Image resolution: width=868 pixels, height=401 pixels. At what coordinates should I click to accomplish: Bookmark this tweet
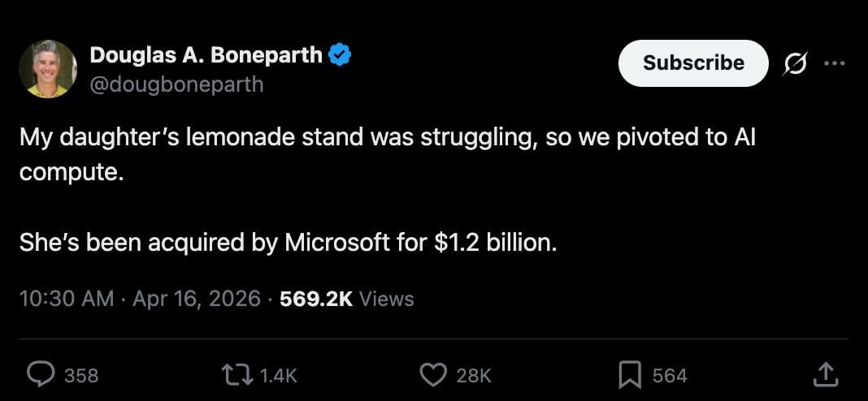(631, 374)
